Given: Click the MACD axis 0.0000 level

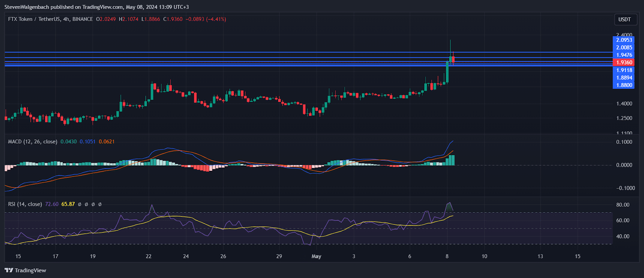Looking at the screenshot, I should coord(624,165).
